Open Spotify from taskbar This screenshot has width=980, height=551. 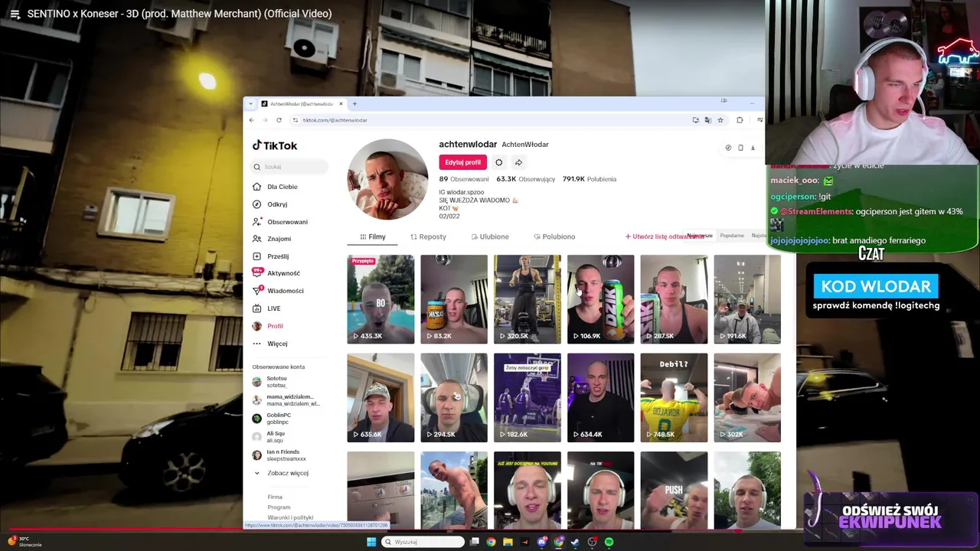[x=609, y=542]
